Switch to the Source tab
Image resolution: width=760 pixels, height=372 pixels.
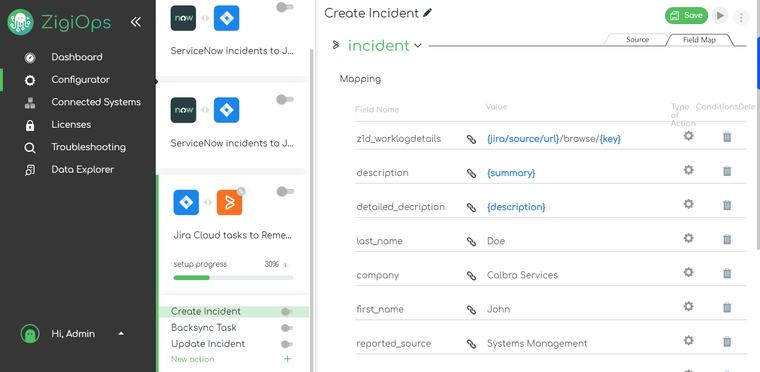[x=637, y=40]
